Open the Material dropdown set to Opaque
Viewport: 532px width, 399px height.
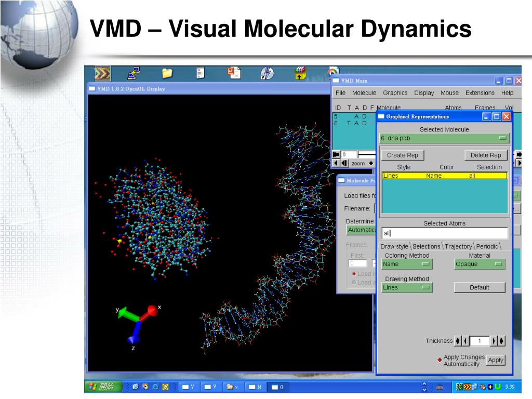(480, 264)
